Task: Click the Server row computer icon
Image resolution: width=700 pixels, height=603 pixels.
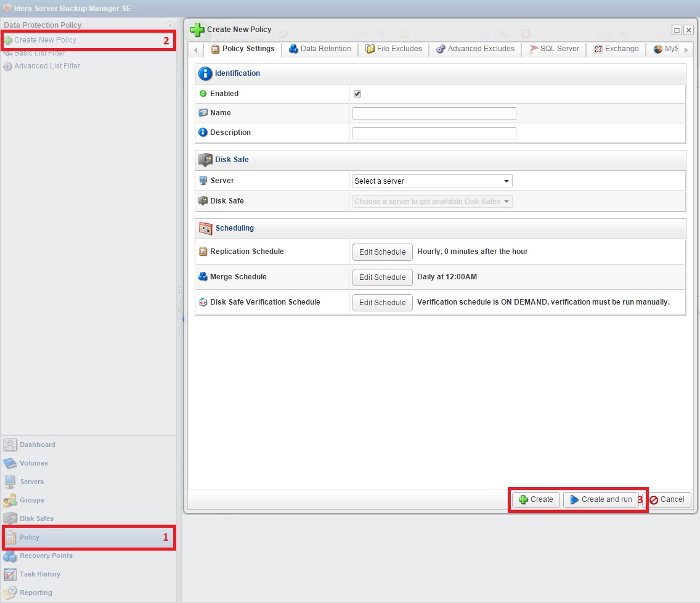Action: [x=203, y=181]
